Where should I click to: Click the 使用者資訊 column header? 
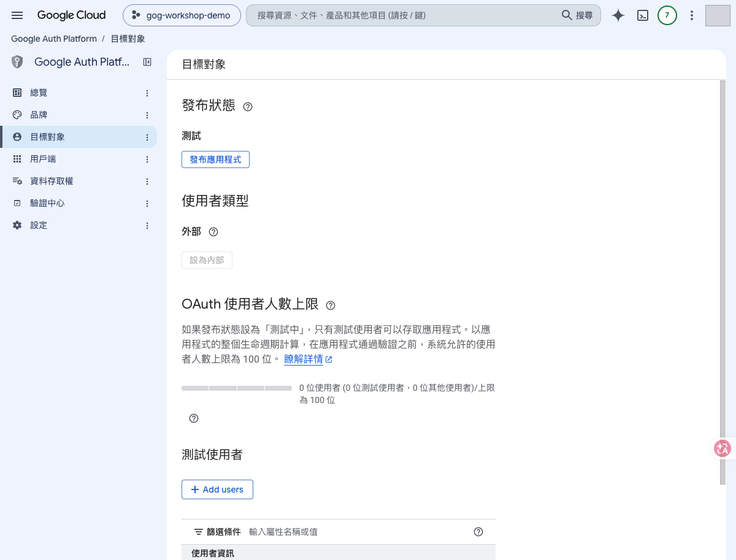click(213, 553)
